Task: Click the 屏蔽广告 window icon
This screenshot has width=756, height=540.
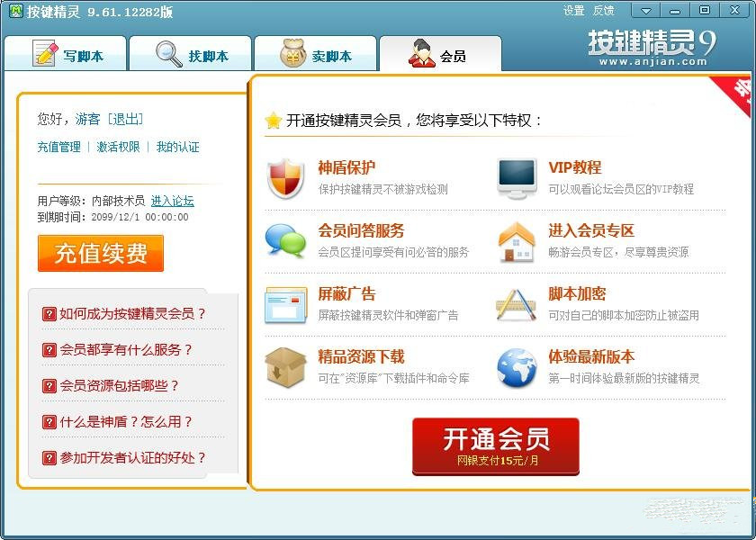Action: point(286,305)
